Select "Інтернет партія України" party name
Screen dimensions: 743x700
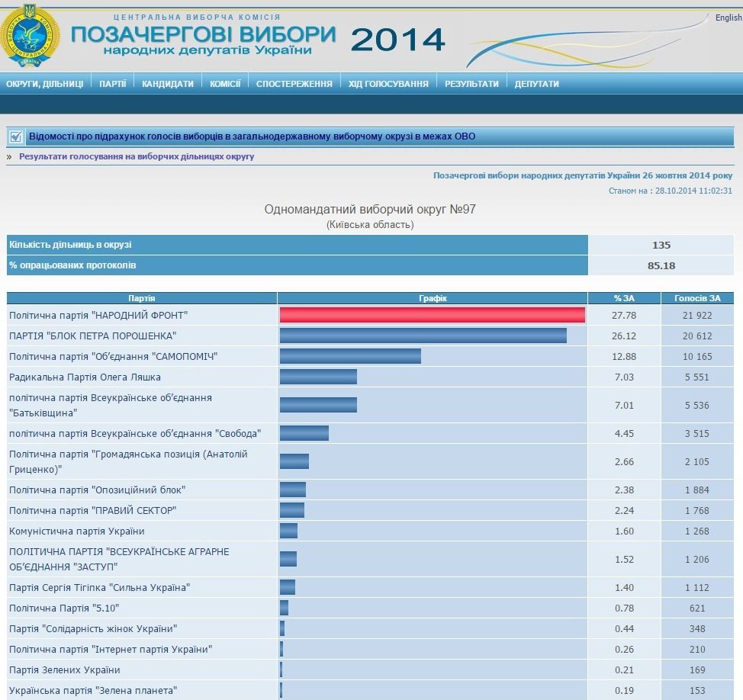[111, 650]
